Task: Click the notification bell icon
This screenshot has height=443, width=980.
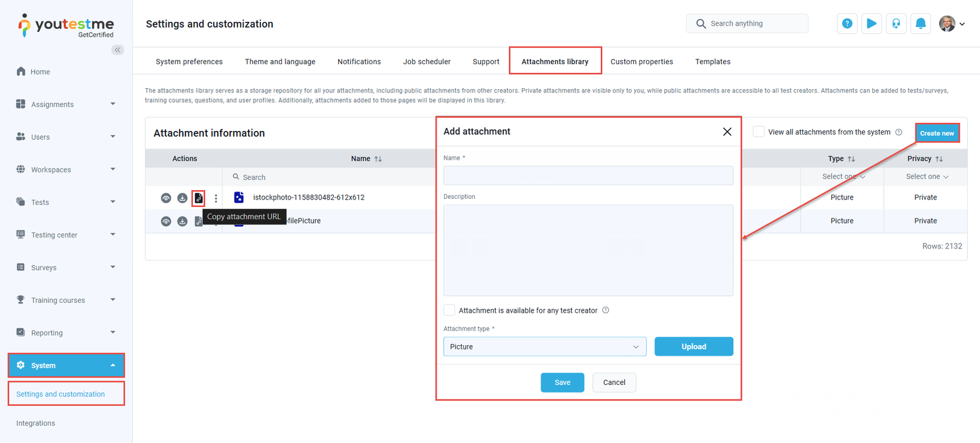Action: 920,24
